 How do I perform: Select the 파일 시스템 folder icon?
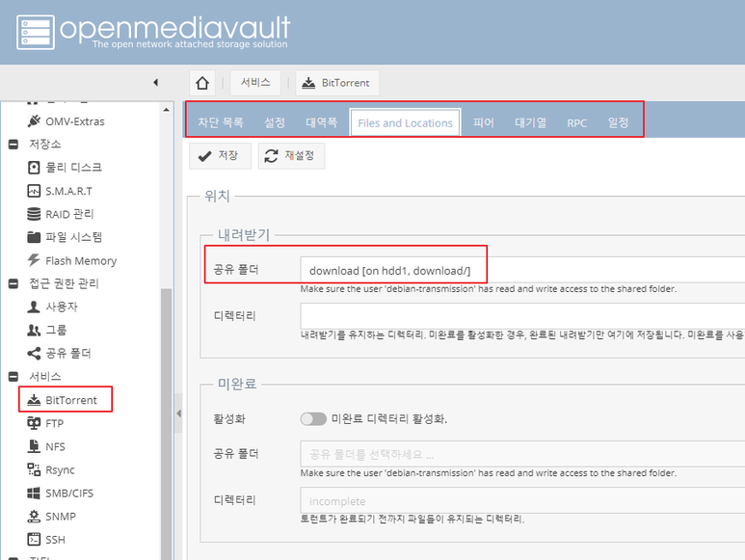pos(34,237)
